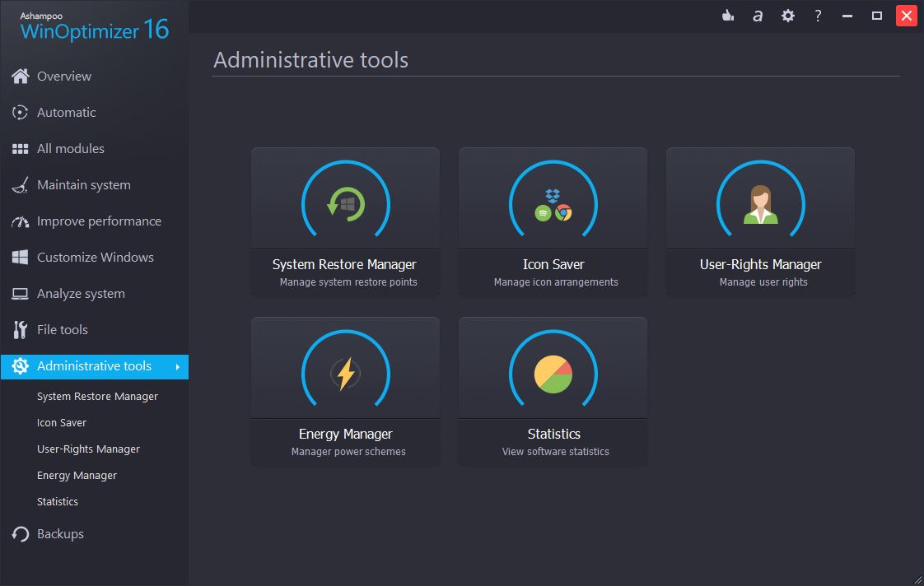Image resolution: width=924 pixels, height=586 pixels.
Task: Open help with the question mark icon
Action: point(818,16)
